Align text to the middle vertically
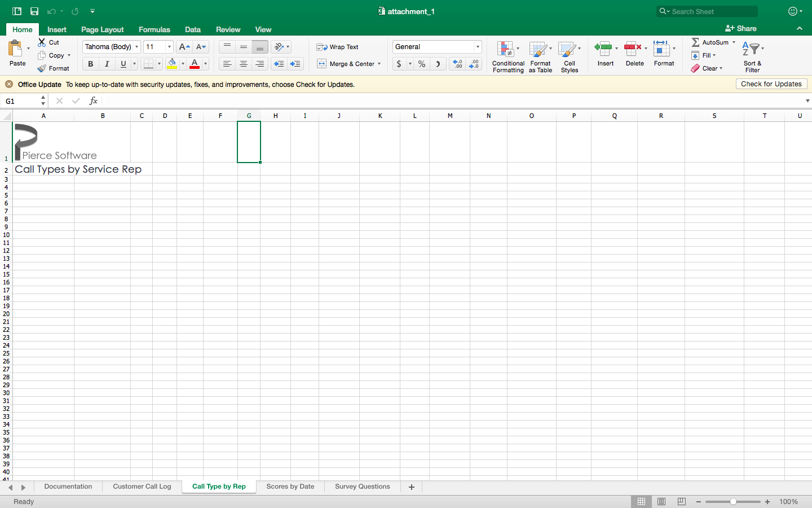 [243, 47]
